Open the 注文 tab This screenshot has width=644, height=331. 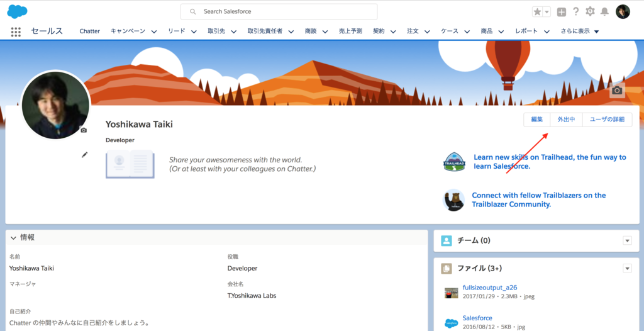[413, 31]
